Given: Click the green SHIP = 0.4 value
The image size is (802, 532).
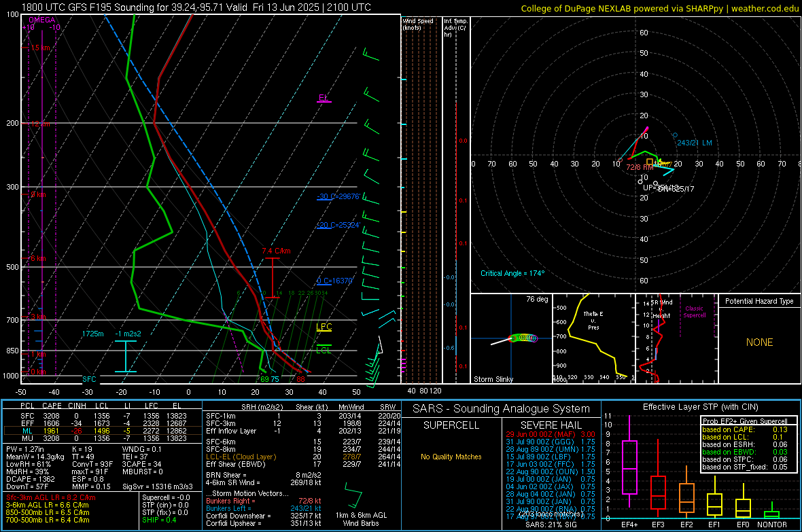Looking at the screenshot, I should 159,520.
